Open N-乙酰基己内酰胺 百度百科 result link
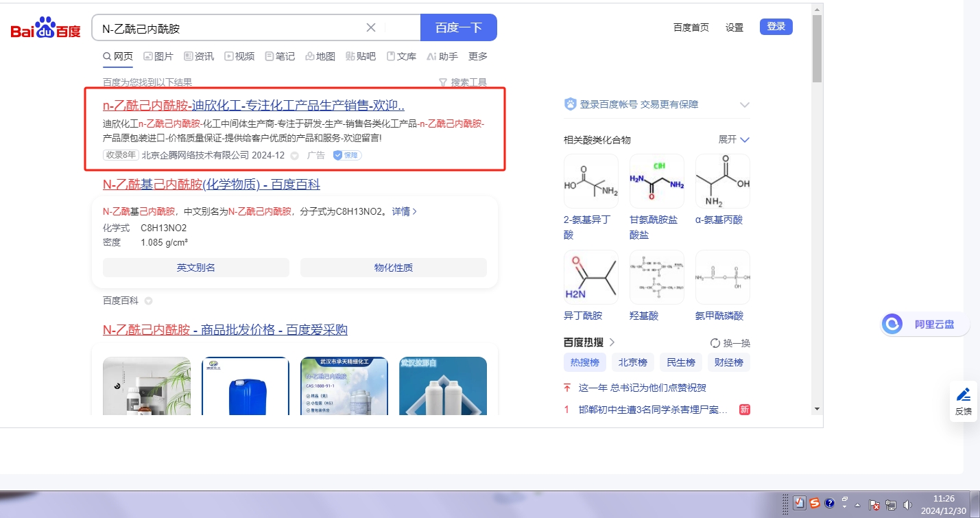Viewport: 980px width, 518px height. [211, 185]
